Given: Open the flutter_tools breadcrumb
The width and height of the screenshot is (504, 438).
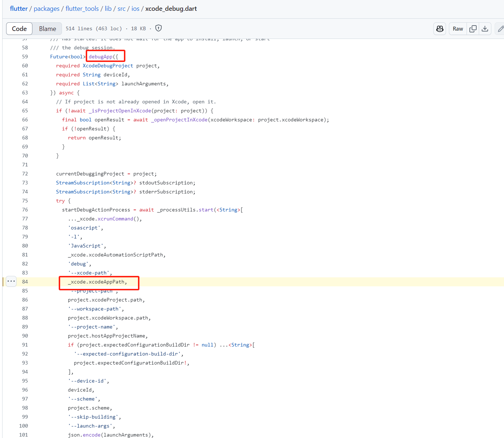Looking at the screenshot, I should (x=82, y=9).
